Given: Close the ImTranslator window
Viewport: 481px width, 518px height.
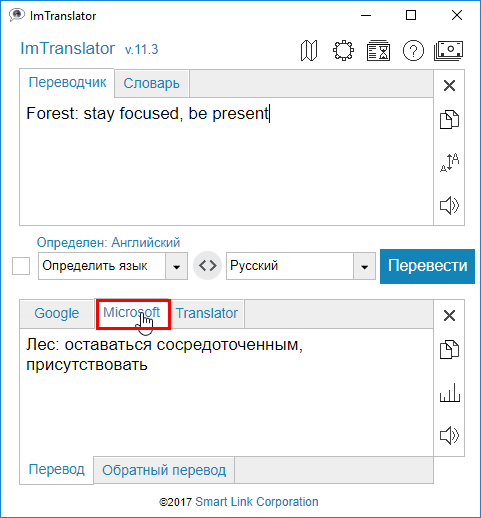Looking at the screenshot, I should (x=457, y=15).
